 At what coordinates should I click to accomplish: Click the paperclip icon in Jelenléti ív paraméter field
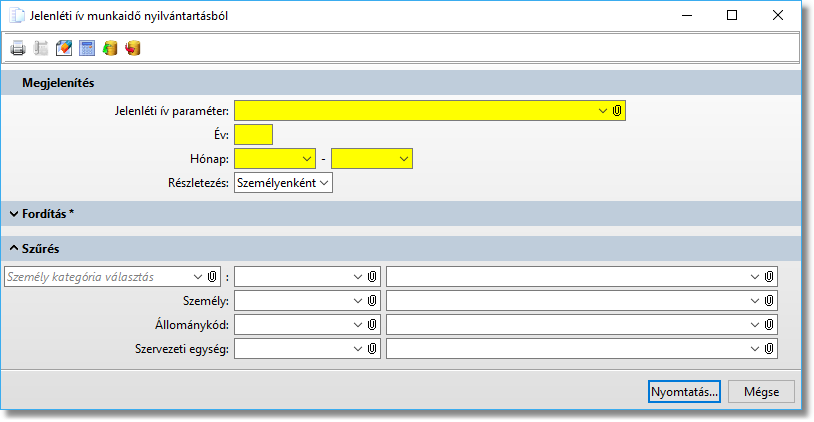coord(617,110)
